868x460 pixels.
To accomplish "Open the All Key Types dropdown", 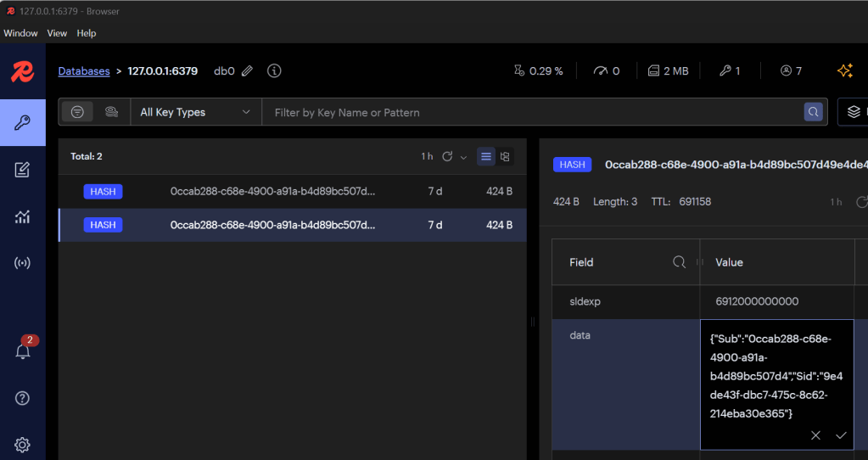I will tap(195, 112).
